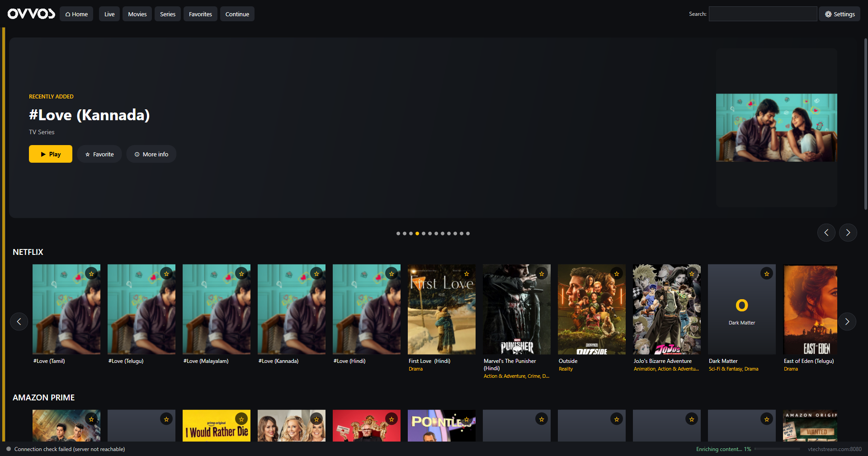Open the Amazon Original Wanted poster
Viewport: 868px width, 456px height.
(x=810, y=426)
